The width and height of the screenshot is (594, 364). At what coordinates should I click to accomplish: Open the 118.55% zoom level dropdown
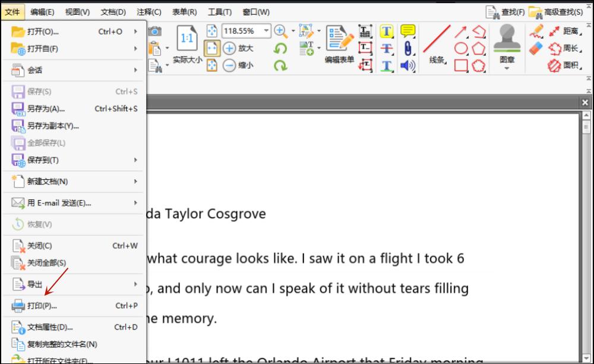pos(266,31)
